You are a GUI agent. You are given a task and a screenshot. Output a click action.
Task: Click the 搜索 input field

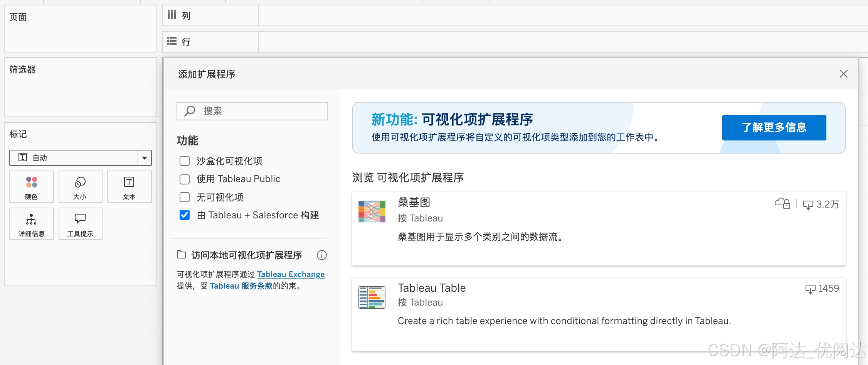[252, 111]
